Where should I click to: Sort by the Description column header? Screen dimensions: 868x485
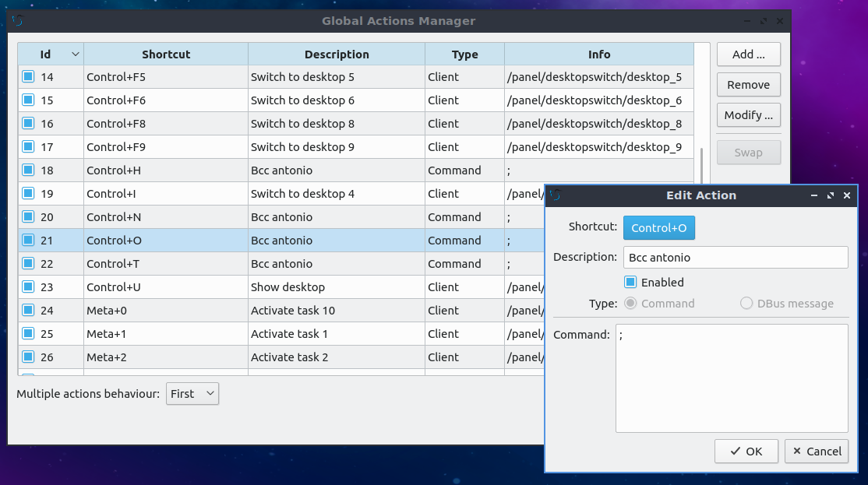point(337,54)
